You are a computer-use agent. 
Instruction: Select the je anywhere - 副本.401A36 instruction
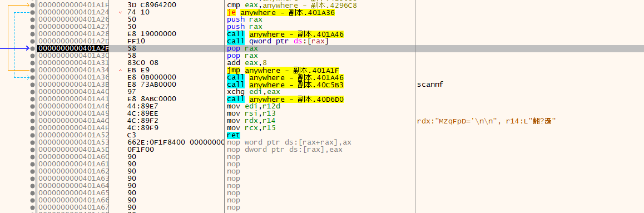pyautogui.click(x=281, y=13)
